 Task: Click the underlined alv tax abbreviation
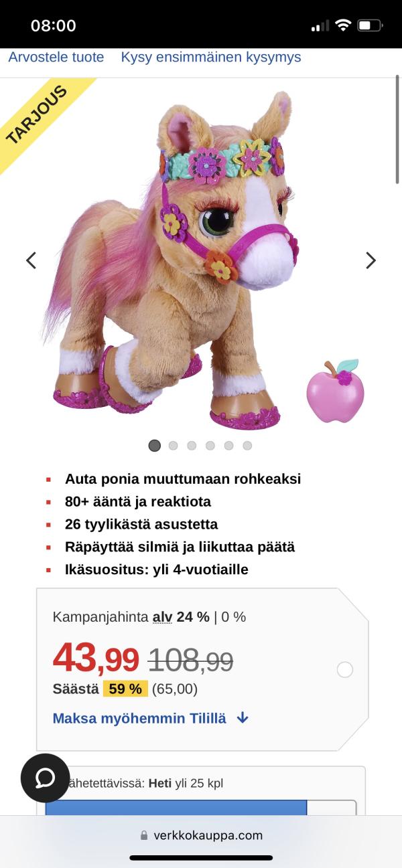tap(163, 617)
